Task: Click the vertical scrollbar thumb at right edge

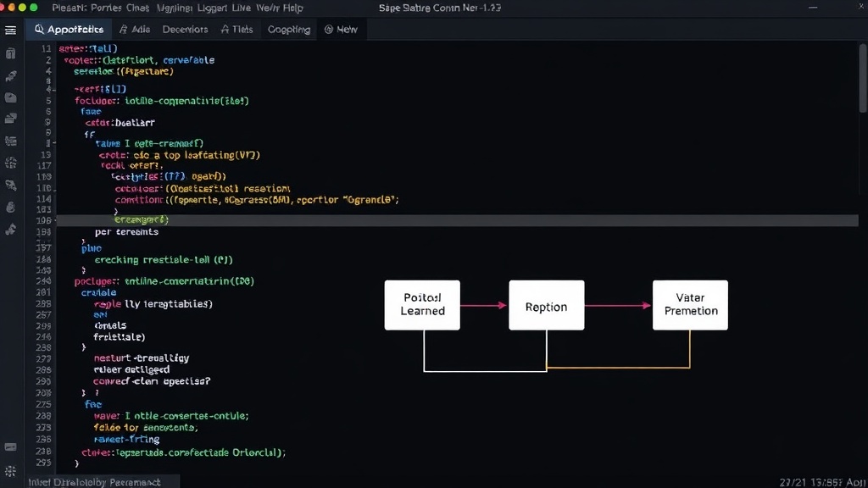Action: [863, 77]
